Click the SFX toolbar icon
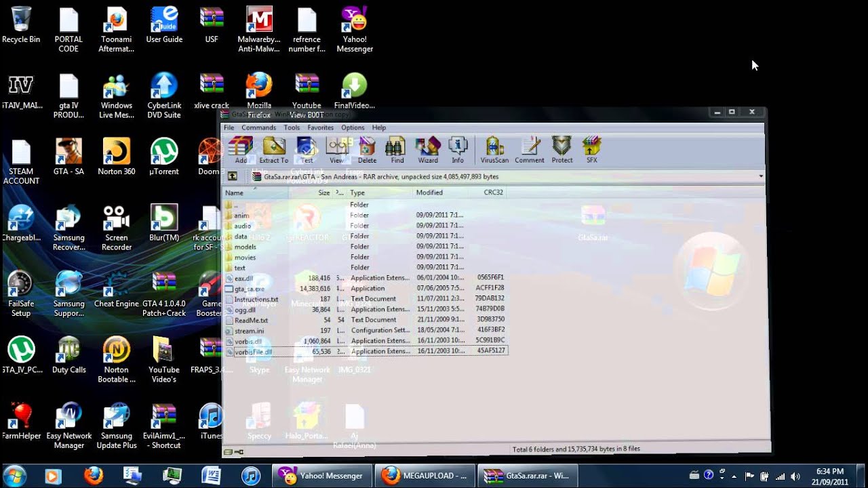The width and height of the screenshot is (868, 488). (x=592, y=150)
